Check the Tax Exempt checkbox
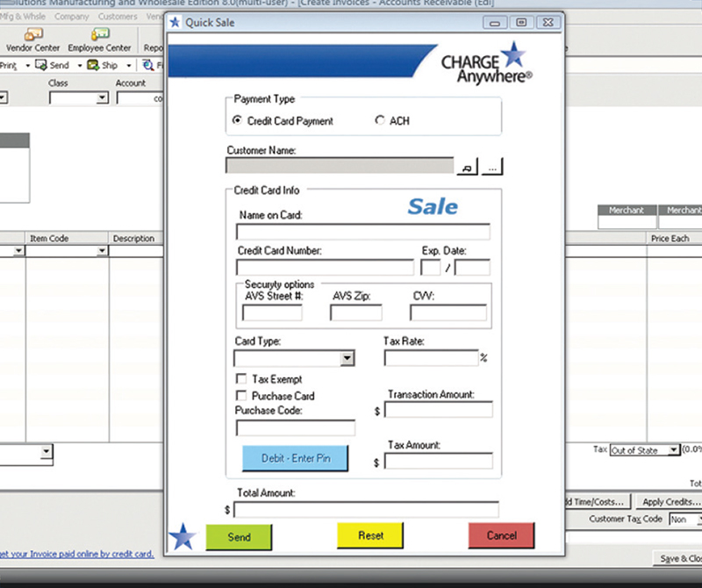Screen dimensions: 702x588 point(240,379)
